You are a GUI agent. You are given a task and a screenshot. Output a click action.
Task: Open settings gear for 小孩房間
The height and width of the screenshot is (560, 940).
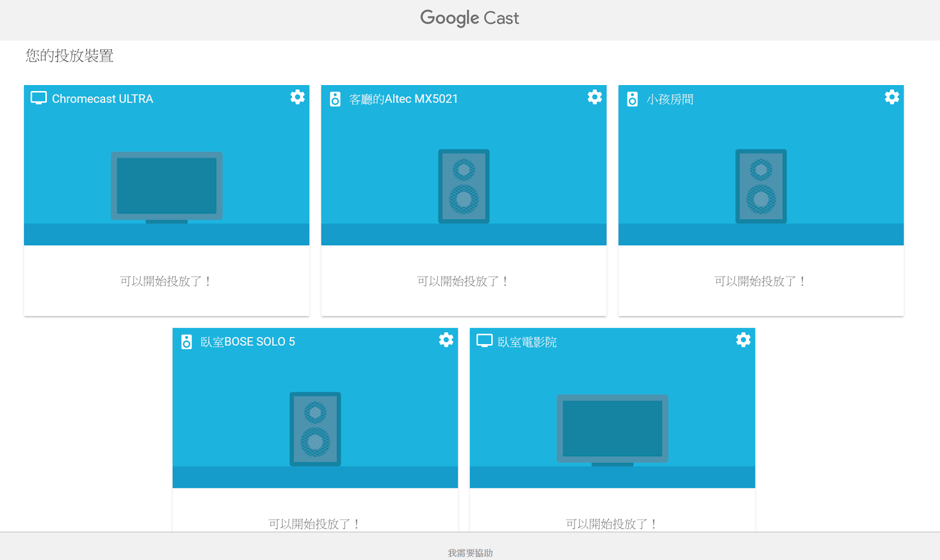(892, 97)
